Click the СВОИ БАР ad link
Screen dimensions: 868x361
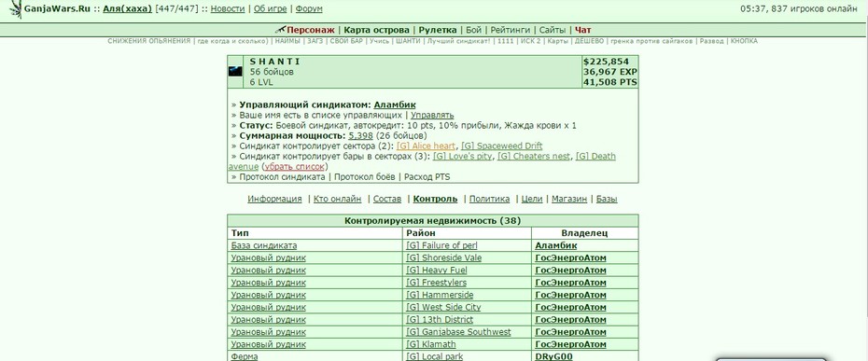point(345,41)
